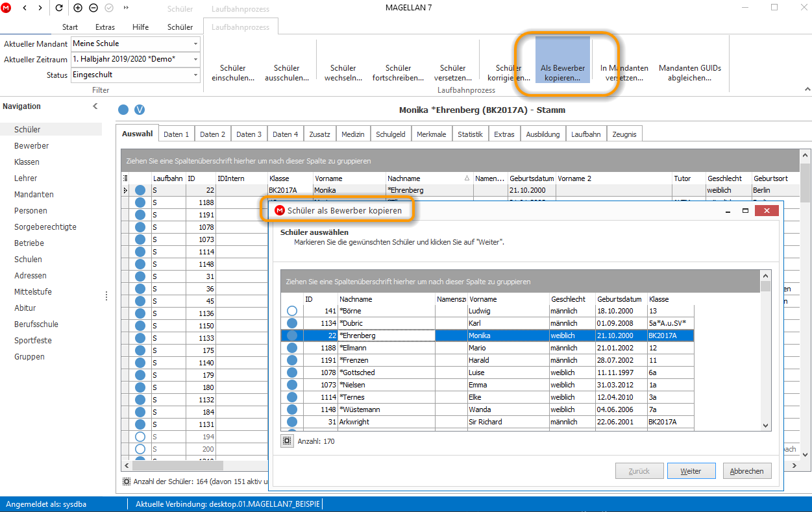Click the plus circle add icon
812x512 pixels.
[78, 8]
